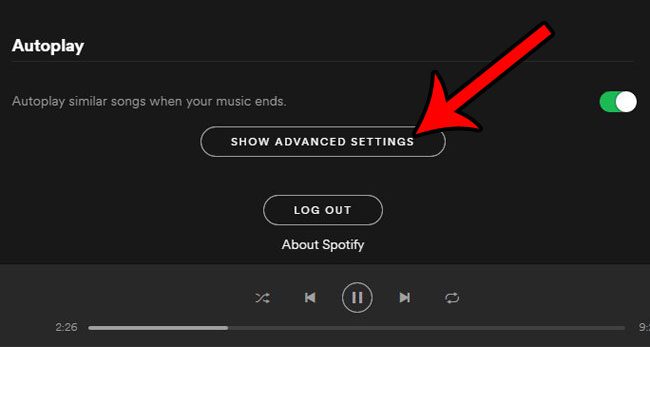The width and height of the screenshot is (650, 404).
Task: Toggle repeat mode icon
Action: click(x=452, y=298)
